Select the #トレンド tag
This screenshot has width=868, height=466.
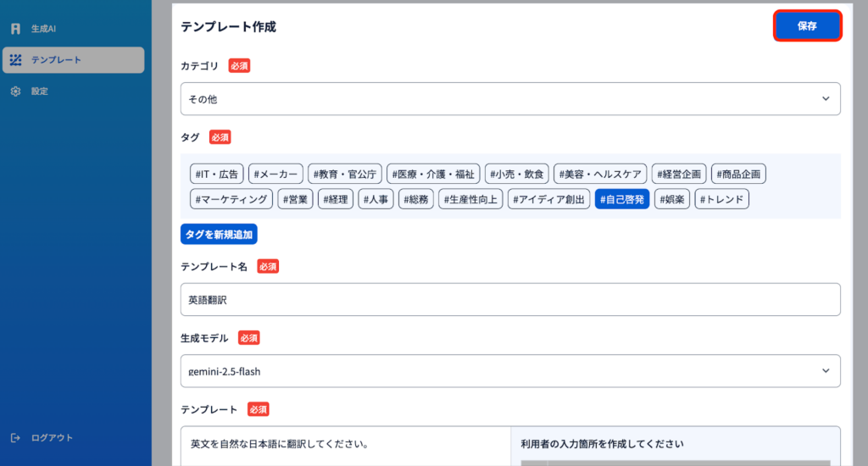(x=721, y=200)
